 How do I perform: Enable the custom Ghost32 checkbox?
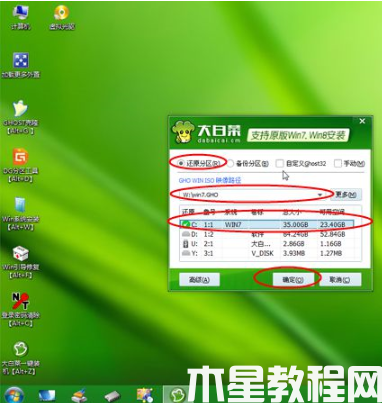(280, 163)
